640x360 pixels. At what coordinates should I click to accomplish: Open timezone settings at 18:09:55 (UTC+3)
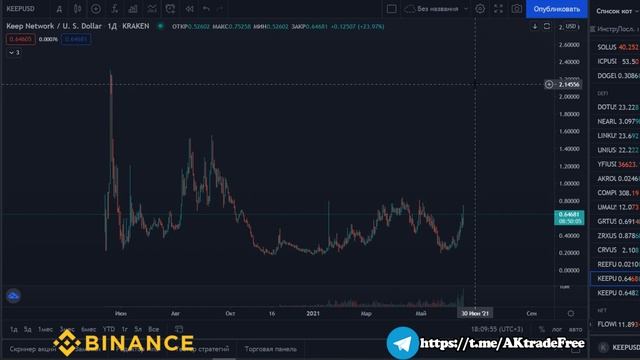tap(497, 329)
